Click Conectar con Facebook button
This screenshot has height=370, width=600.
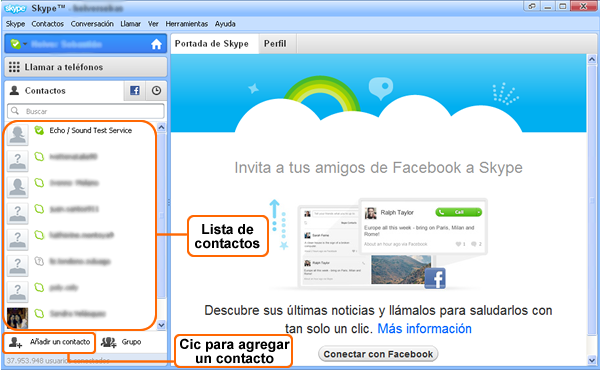(378, 354)
